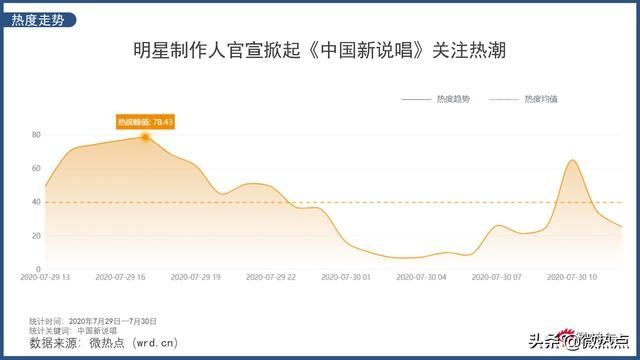This screenshot has height=360, width=640.
Task: Click the y-axis value 0
Action: coord(38,269)
